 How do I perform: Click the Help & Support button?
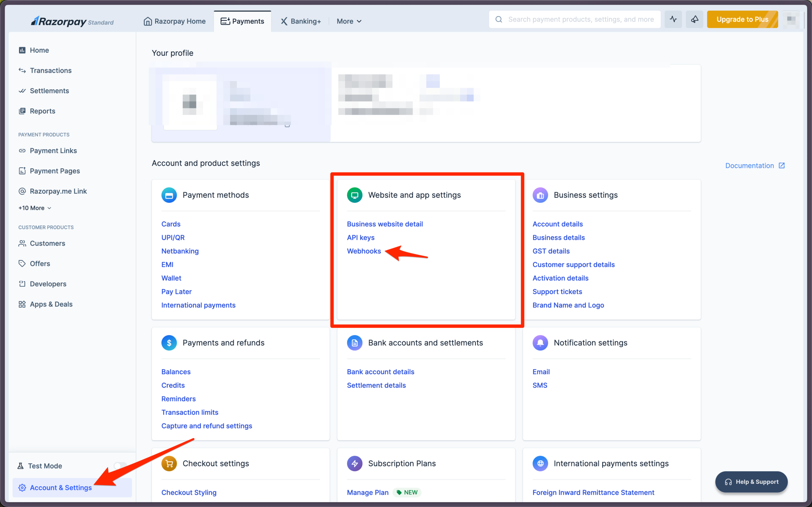pos(751,482)
